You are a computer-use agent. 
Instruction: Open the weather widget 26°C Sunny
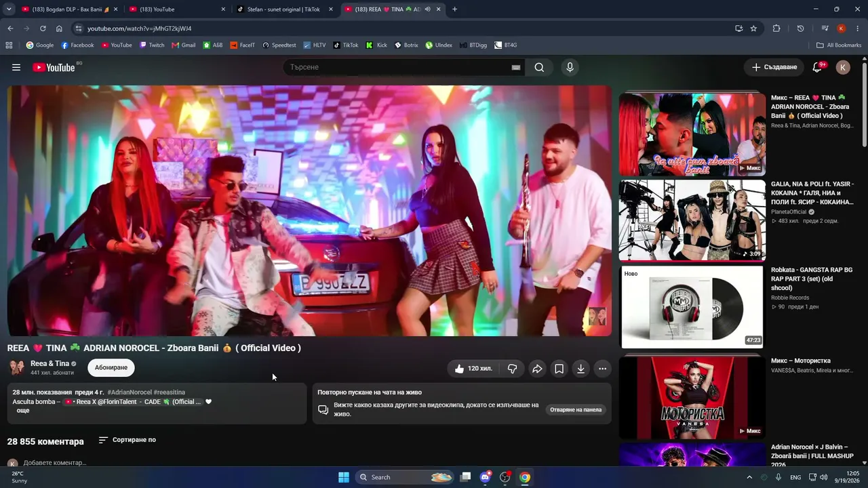click(x=19, y=477)
